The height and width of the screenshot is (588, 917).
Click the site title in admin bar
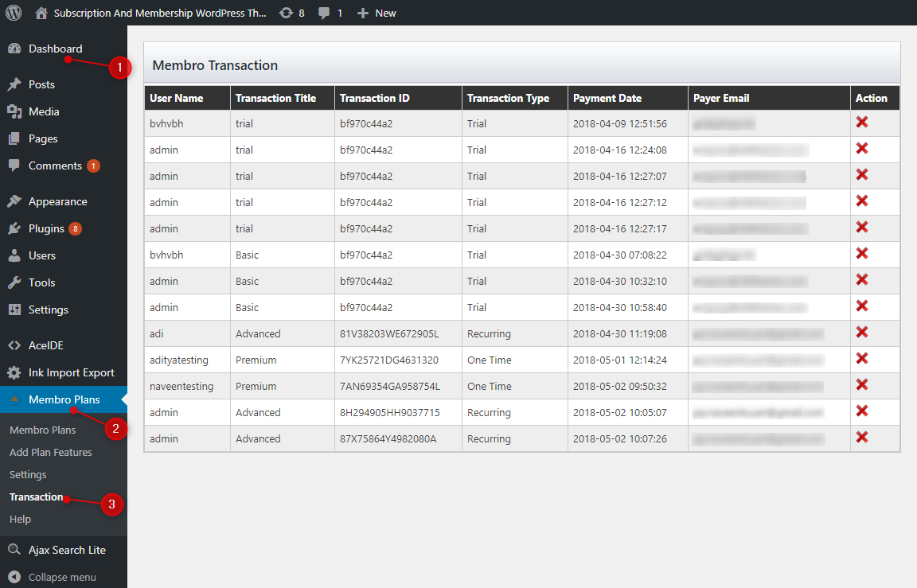(x=160, y=13)
